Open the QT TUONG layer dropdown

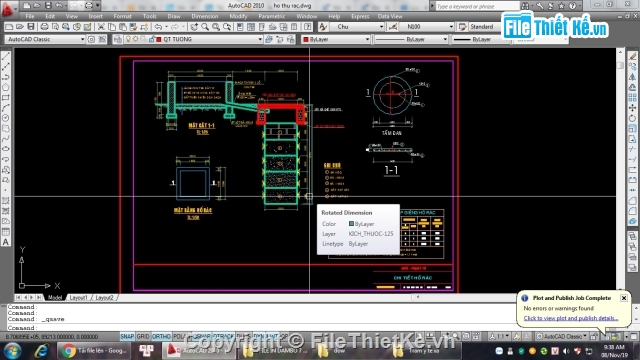[x=260, y=39]
